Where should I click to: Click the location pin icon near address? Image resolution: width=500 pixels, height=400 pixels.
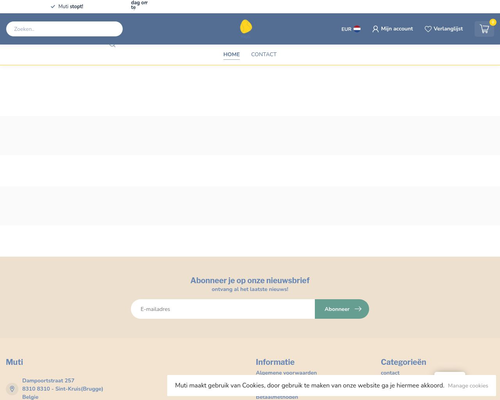pyautogui.click(x=12, y=389)
